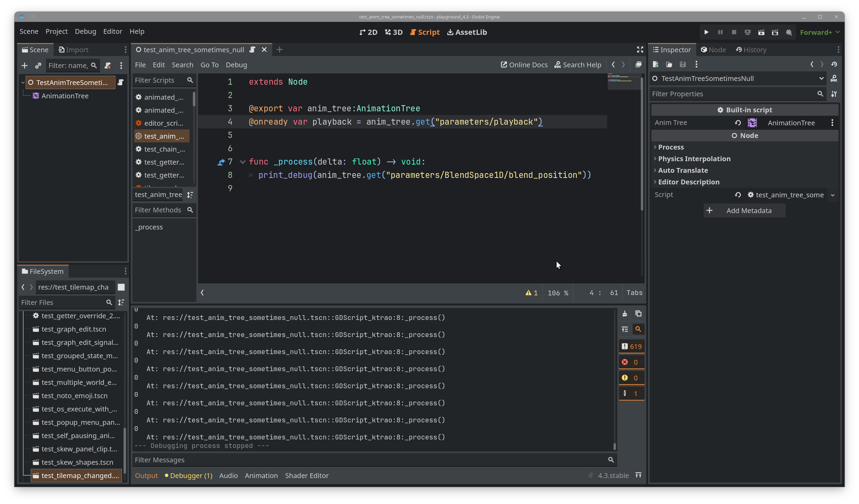Screen dimensions: 859x504
Task: Create a new resource in Inspector
Action: pyautogui.click(x=656, y=64)
